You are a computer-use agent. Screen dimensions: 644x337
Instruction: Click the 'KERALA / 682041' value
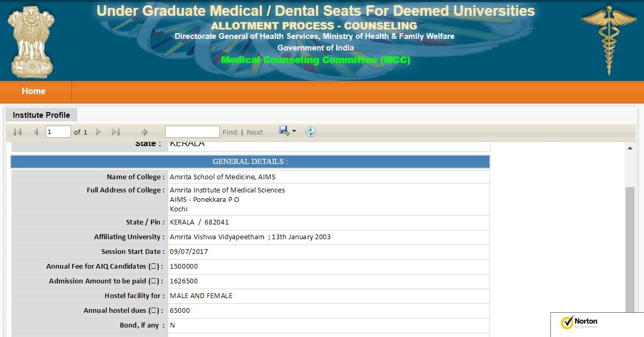(x=199, y=222)
